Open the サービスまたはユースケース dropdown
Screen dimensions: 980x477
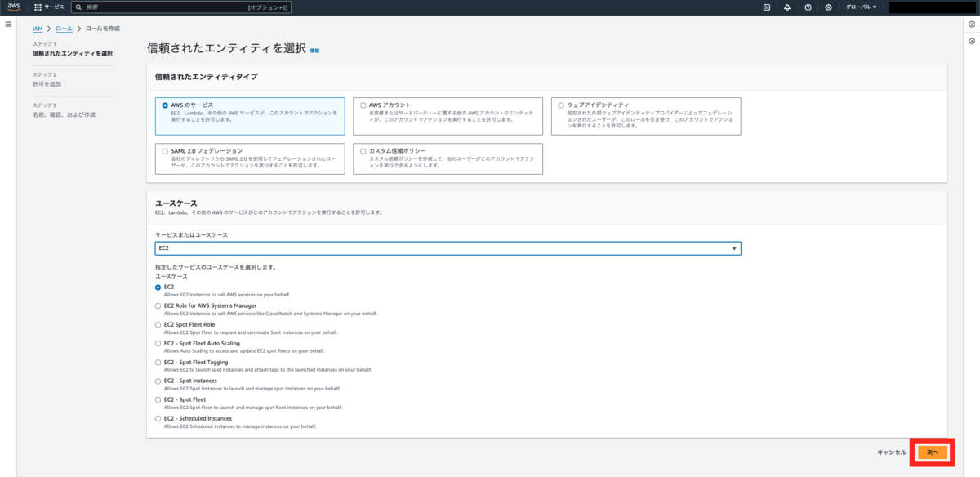click(x=448, y=248)
